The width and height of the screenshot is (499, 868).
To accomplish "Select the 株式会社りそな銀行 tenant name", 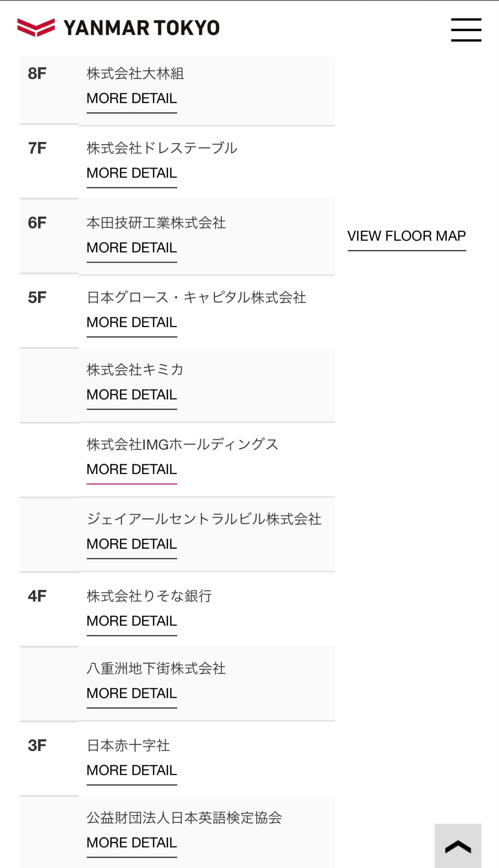I will (149, 596).
